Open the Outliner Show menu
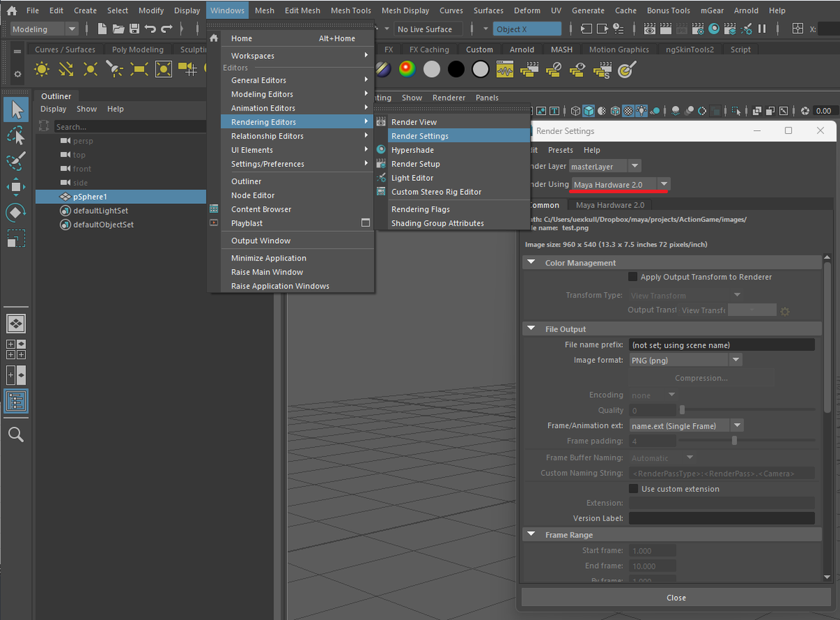Viewport: 840px width, 620px height. pyautogui.click(x=87, y=109)
